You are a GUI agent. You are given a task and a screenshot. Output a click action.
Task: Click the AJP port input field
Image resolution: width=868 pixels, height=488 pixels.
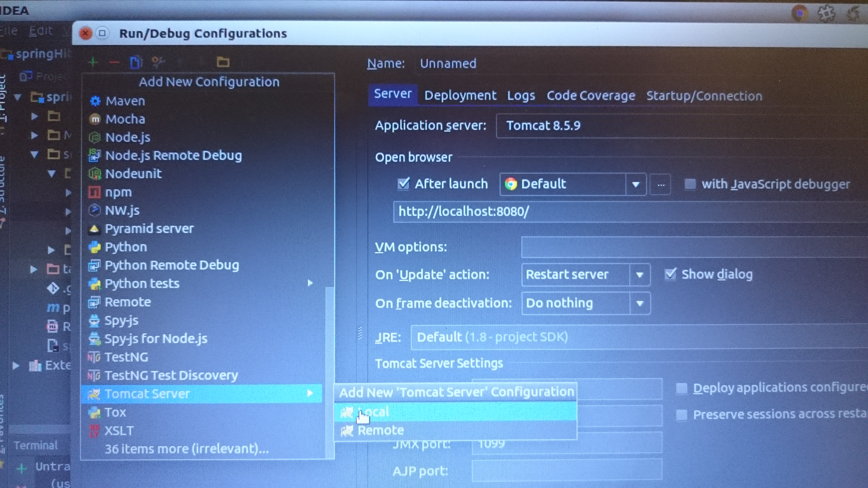[x=567, y=470]
